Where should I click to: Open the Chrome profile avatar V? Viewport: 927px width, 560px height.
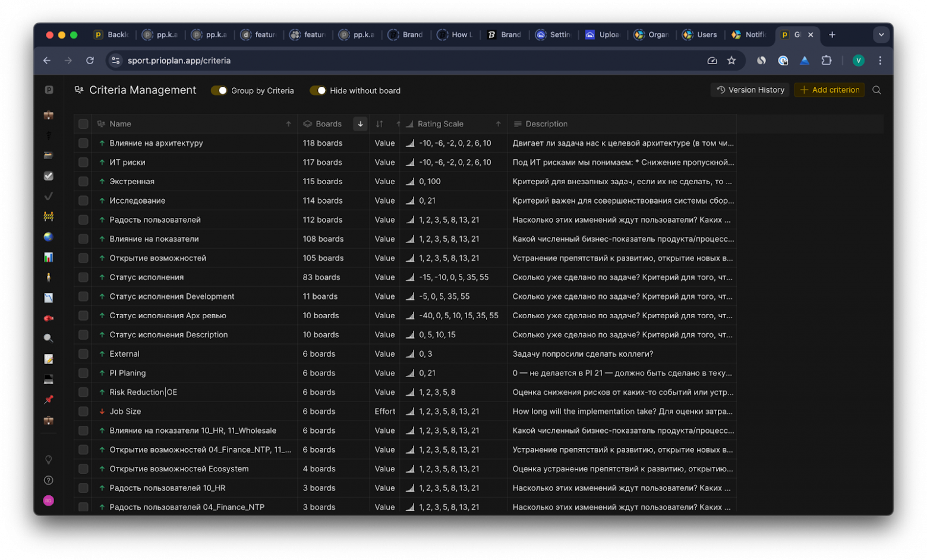(x=858, y=61)
